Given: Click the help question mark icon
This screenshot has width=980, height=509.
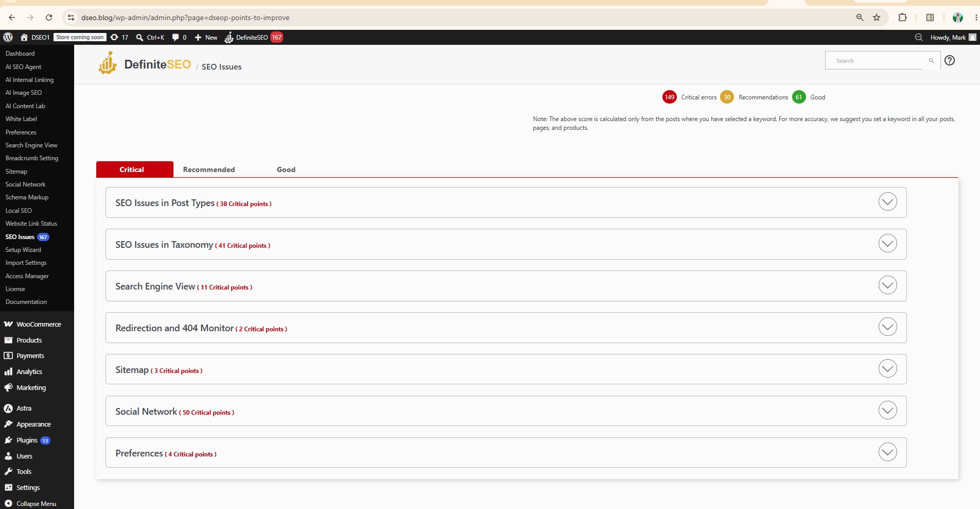Looking at the screenshot, I should 950,60.
